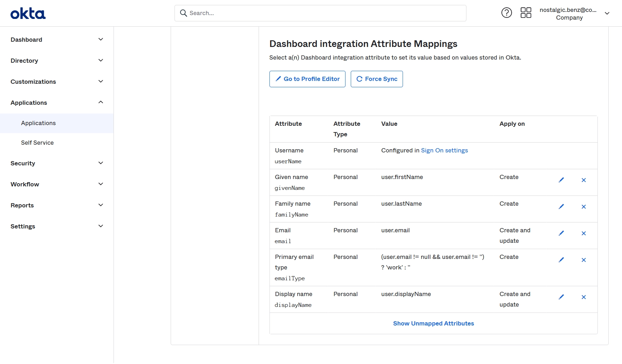Image resolution: width=622 pixels, height=364 pixels.
Task: Click the emailType attribute code
Action: [x=289, y=279]
